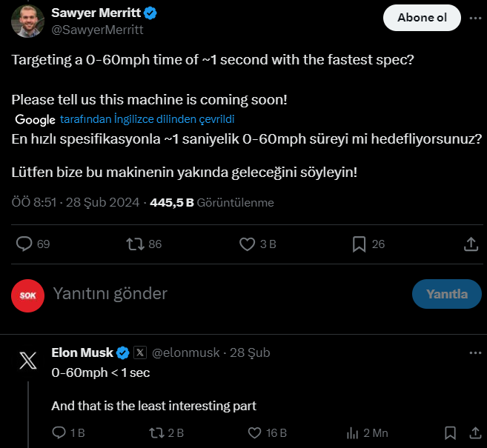This screenshot has height=448, width=487.
Task: Reply to Elon Musk's comment
Action: pyautogui.click(x=60, y=432)
